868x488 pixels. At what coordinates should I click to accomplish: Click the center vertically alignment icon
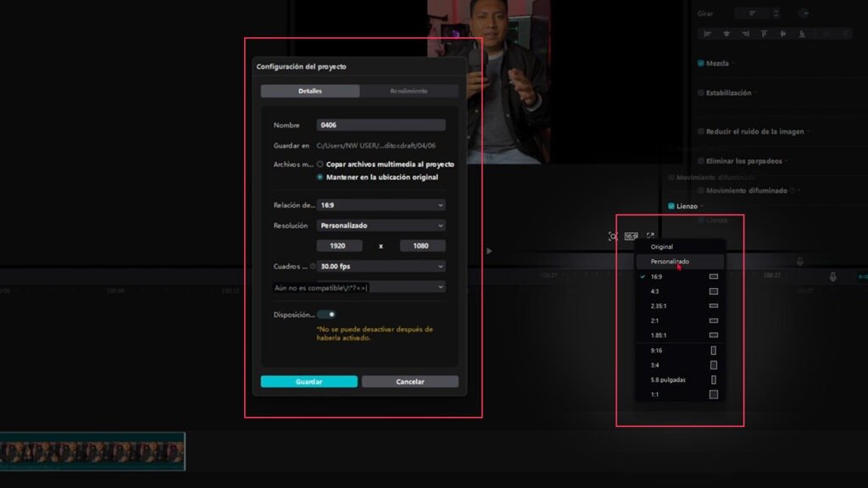(782, 34)
